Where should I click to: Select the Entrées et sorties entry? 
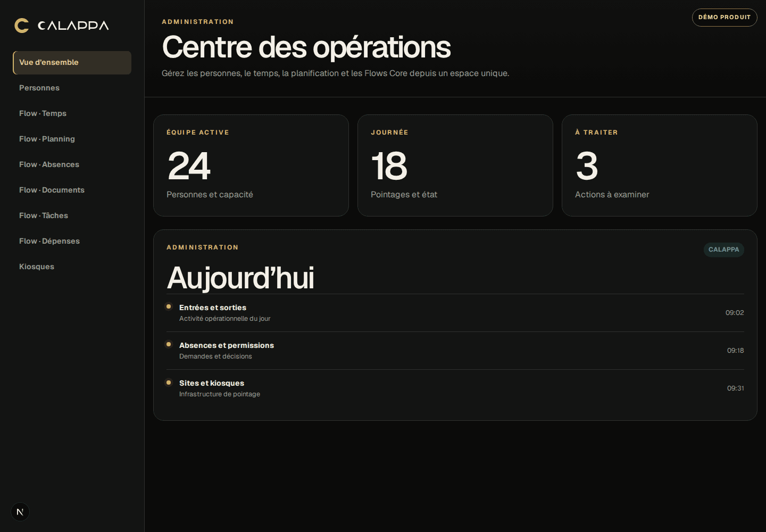455,313
